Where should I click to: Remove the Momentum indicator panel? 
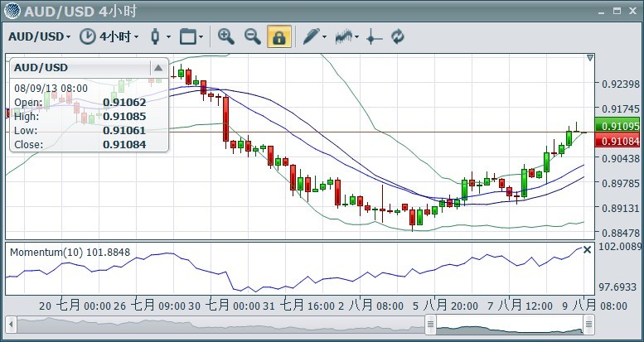point(588,249)
